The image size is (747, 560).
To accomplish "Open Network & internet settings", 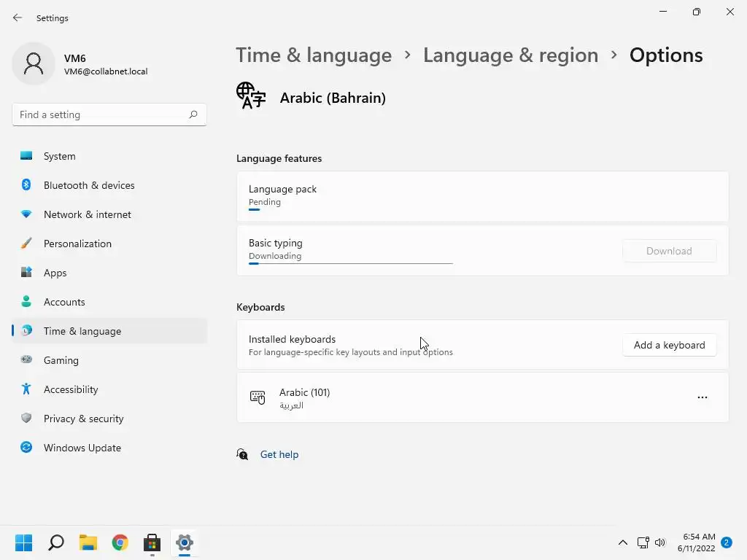I will click(88, 214).
